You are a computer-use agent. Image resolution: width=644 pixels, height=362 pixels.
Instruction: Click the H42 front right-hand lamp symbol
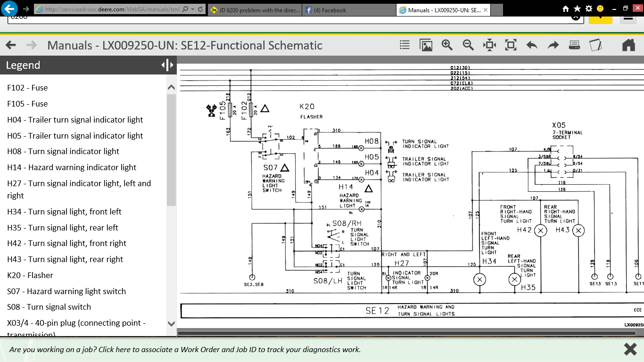(x=540, y=230)
